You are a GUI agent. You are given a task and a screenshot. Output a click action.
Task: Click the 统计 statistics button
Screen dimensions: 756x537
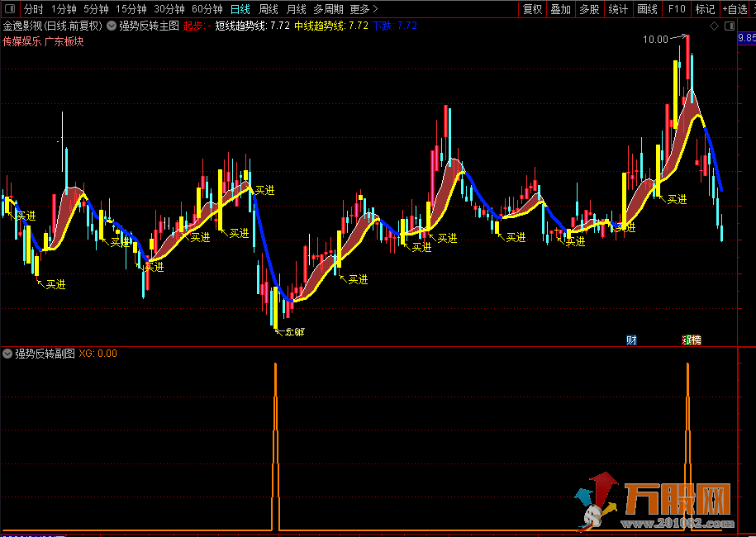618,9
